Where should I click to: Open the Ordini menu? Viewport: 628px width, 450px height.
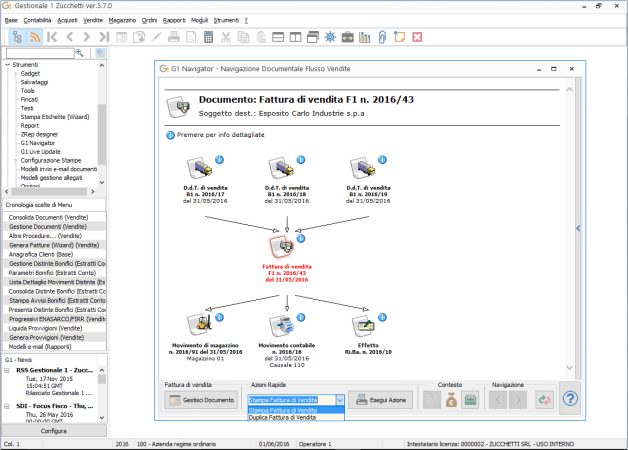pyautogui.click(x=149, y=20)
